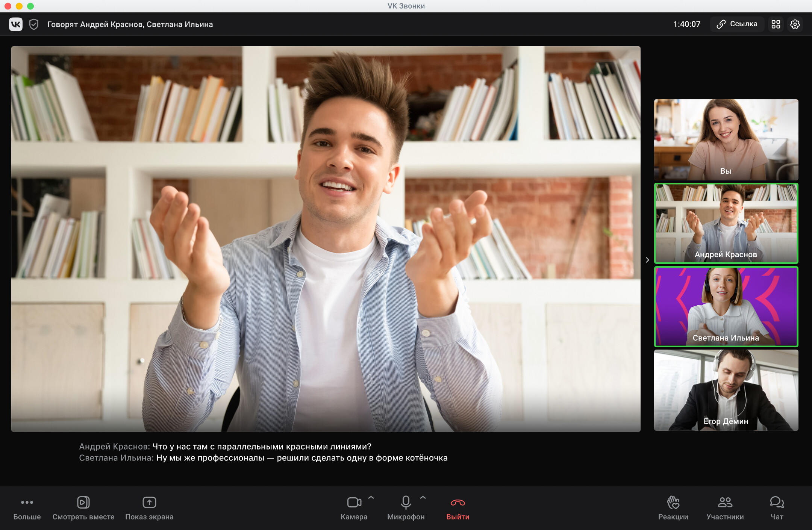Click your own Вы video thumbnail

point(726,140)
